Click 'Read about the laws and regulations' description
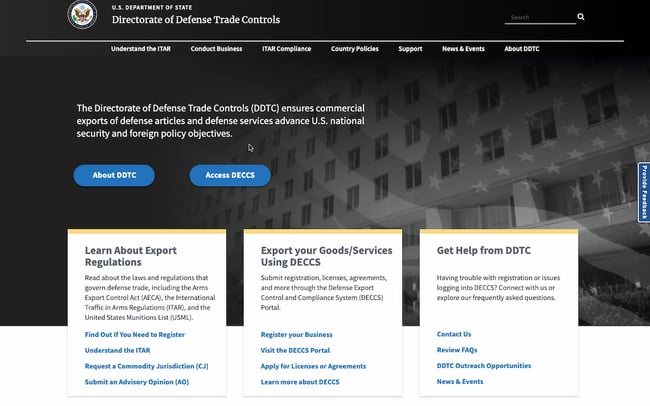650x406 pixels. tap(150, 298)
